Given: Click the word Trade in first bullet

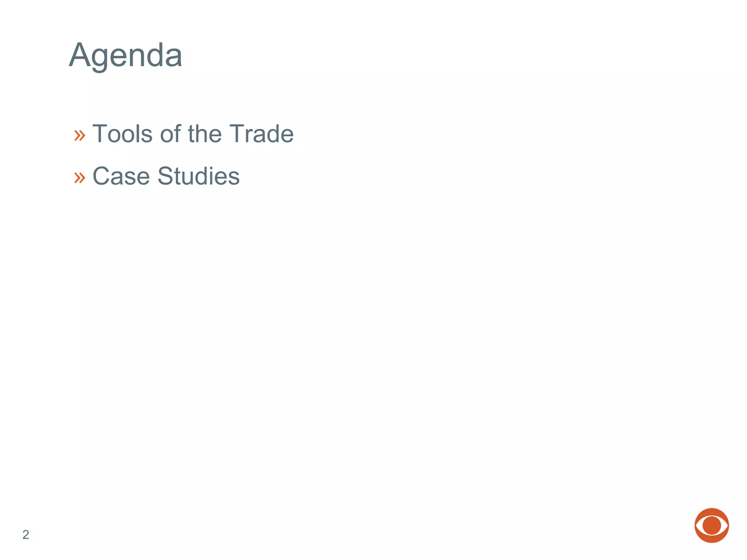Looking at the screenshot, I should coord(261,133).
